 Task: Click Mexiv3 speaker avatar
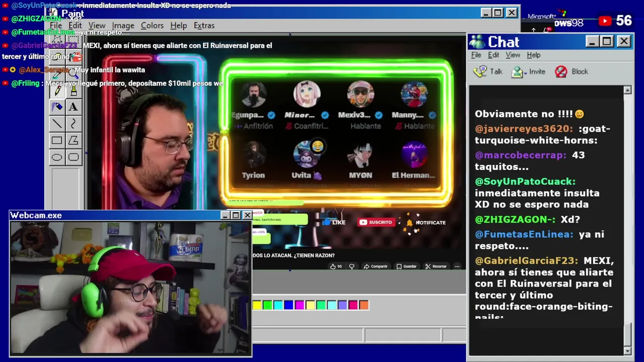360,94
